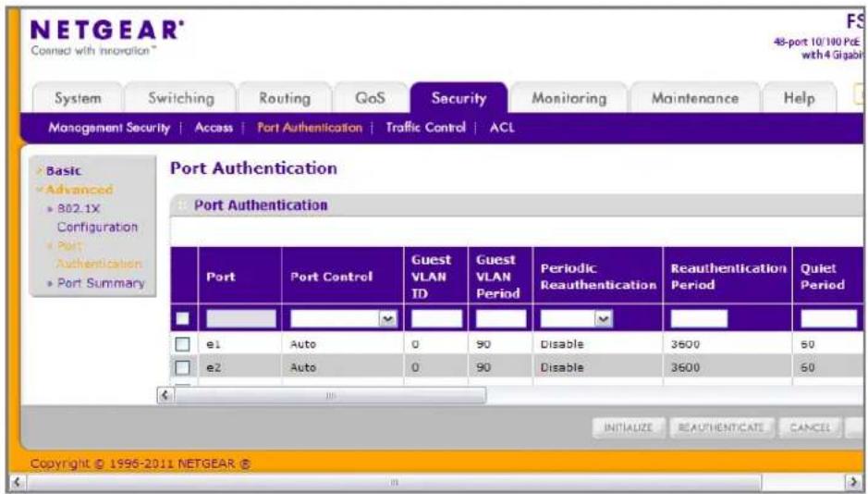Click Auto in the e1 row

point(303,344)
